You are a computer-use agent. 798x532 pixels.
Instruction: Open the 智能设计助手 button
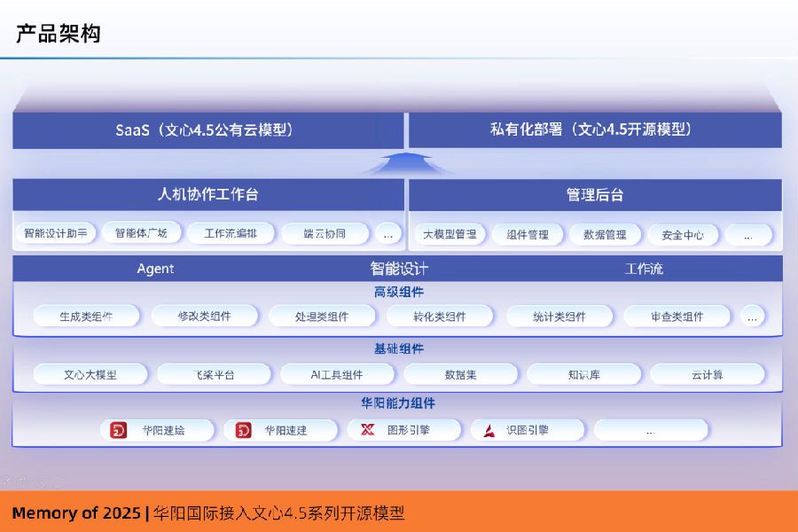(x=55, y=234)
